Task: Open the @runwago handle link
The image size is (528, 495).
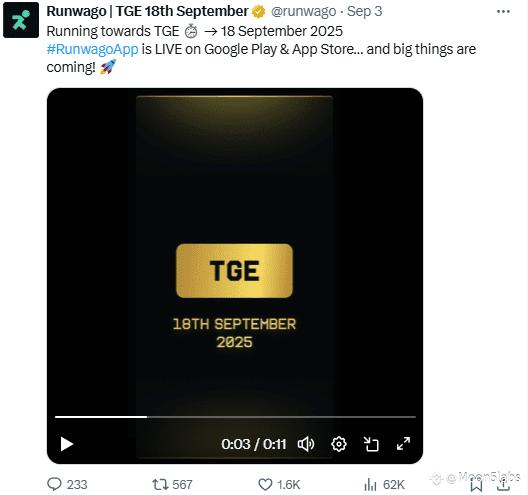Action: pos(303,11)
